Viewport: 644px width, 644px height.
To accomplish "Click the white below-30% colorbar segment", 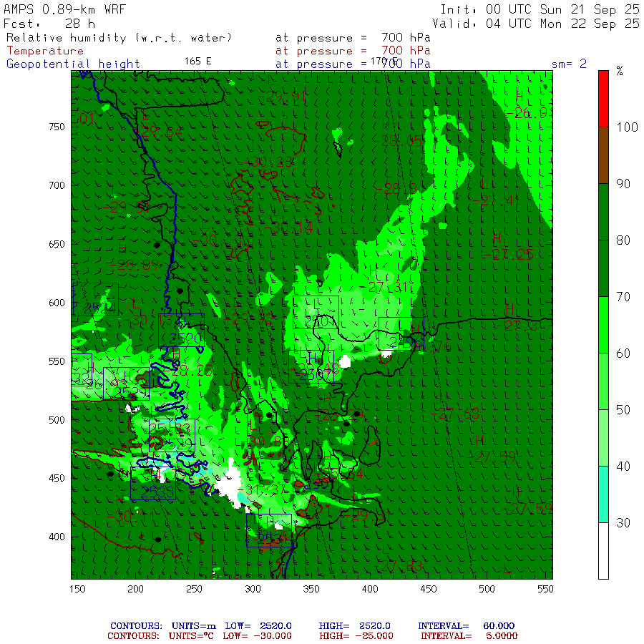I will click(x=603, y=551).
